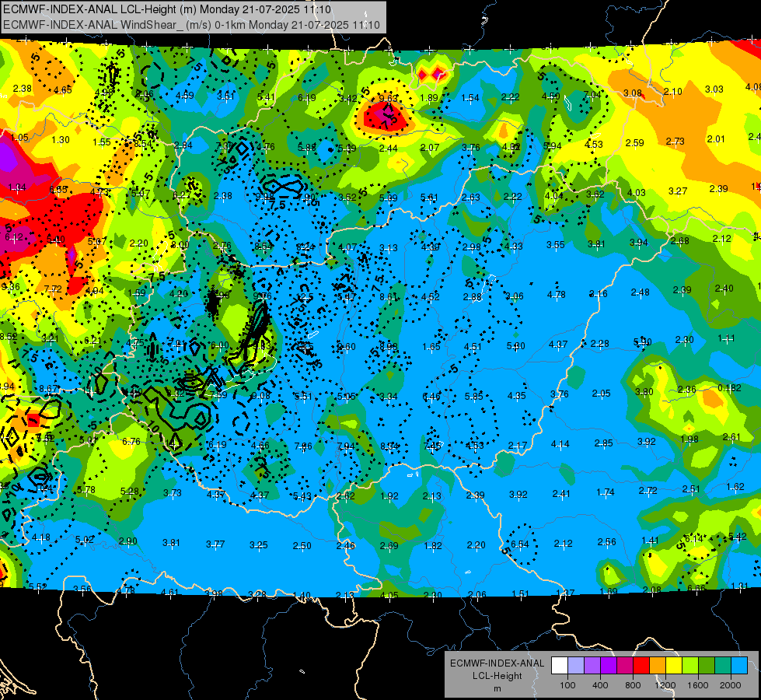Screen dimensions: 761x700
Task: Click the magenta swatch in the legend
Action: coord(625,666)
